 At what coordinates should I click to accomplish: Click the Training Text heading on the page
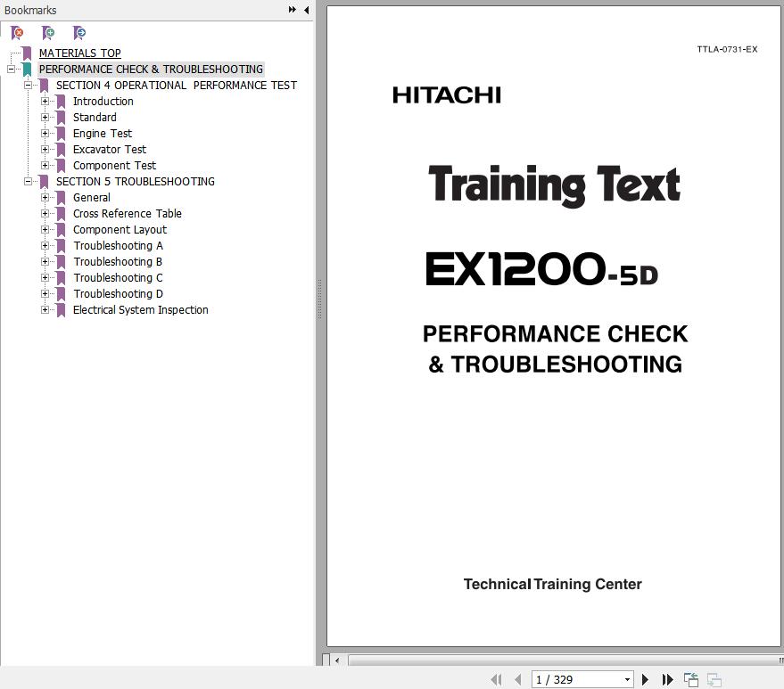click(554, 185)
